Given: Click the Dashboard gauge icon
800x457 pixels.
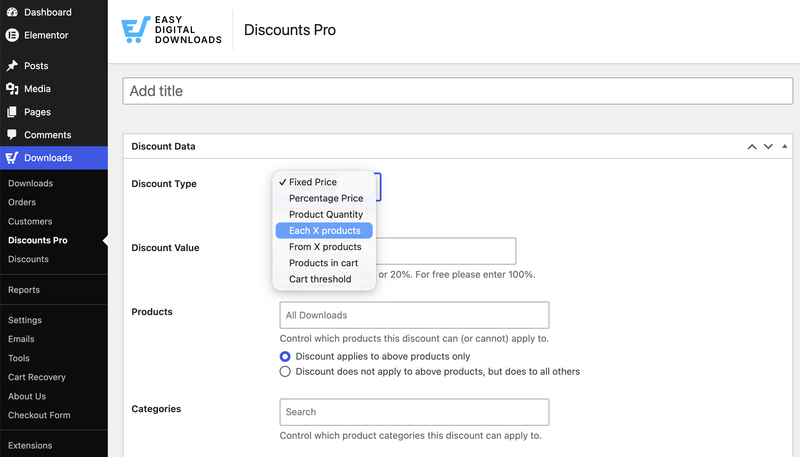Looking at the screenshot, I should pyautogui.click(x=12, y=12).
